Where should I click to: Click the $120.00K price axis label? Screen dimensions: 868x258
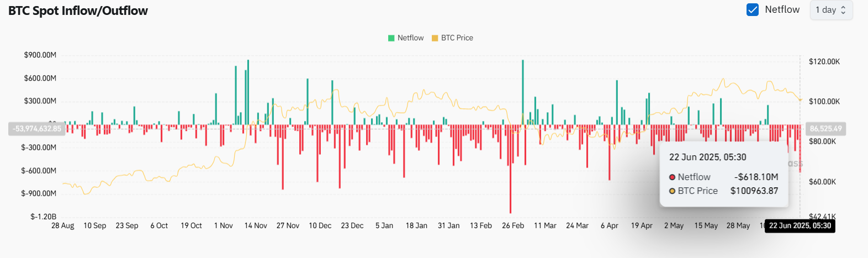click(x=824, y=61)
